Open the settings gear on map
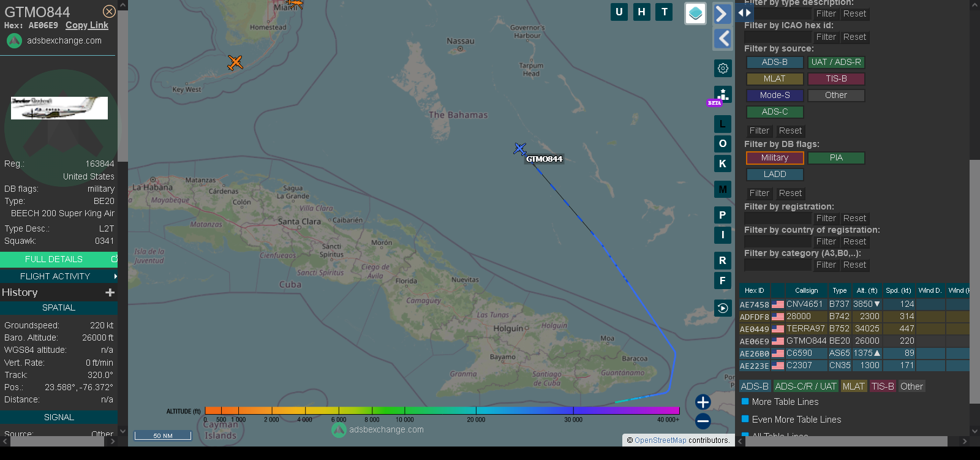The width and height of the screenshot is (980, 460). [723, 68]
